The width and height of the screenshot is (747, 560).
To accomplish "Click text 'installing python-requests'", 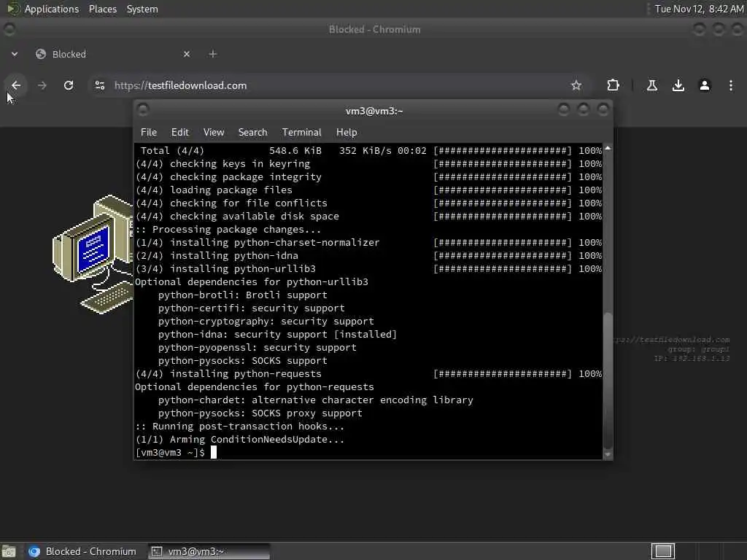I will [246, 374].
